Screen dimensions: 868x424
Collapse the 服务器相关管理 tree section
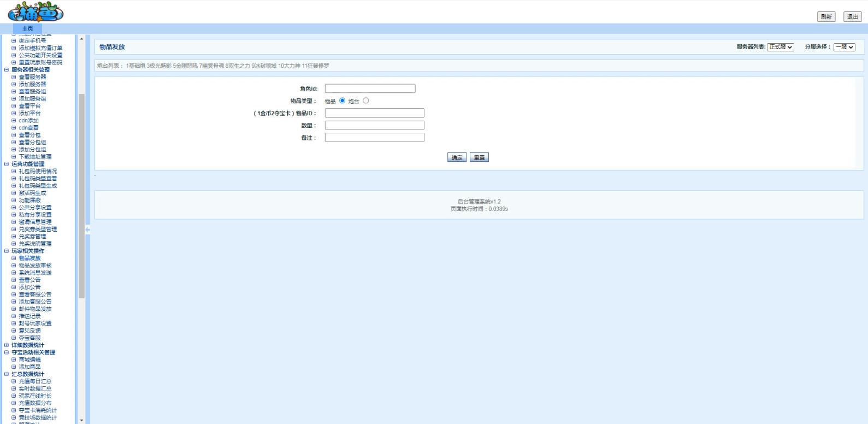(7, 70)
